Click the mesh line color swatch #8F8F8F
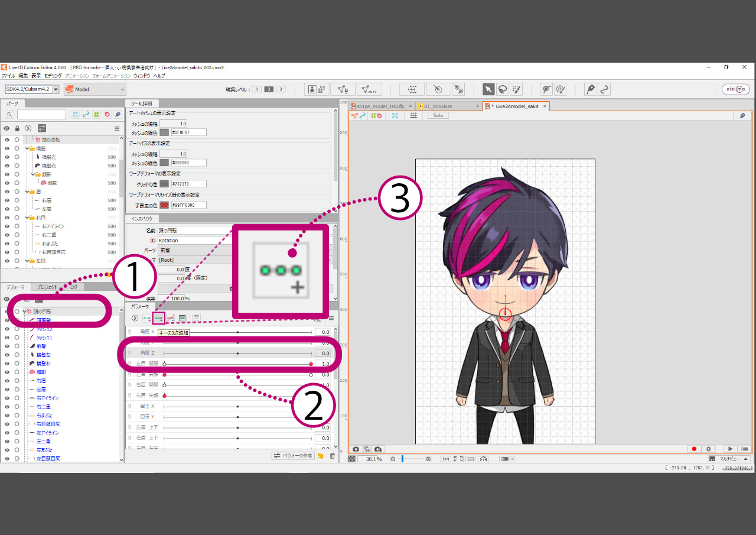 coord(164,132)
